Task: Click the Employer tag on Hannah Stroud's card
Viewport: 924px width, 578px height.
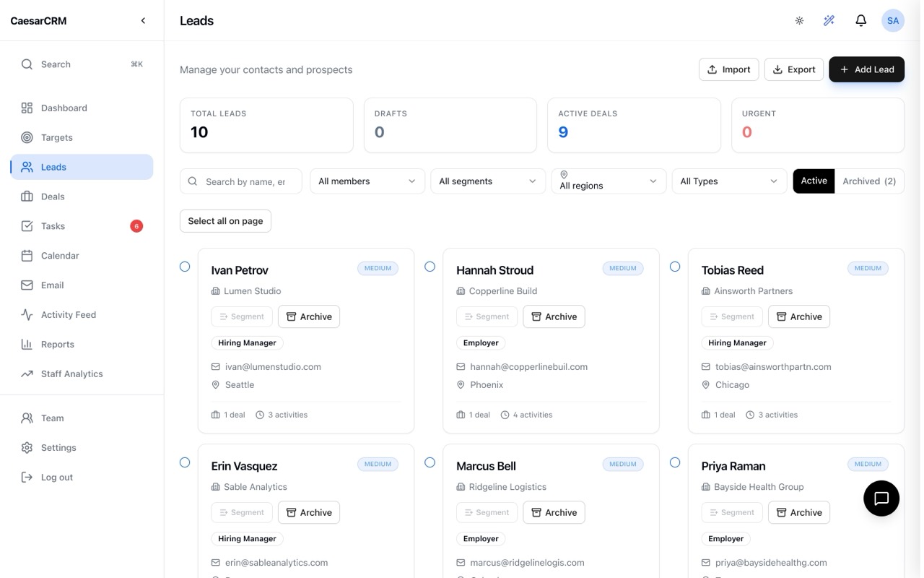Action: (x=481, y=343)
